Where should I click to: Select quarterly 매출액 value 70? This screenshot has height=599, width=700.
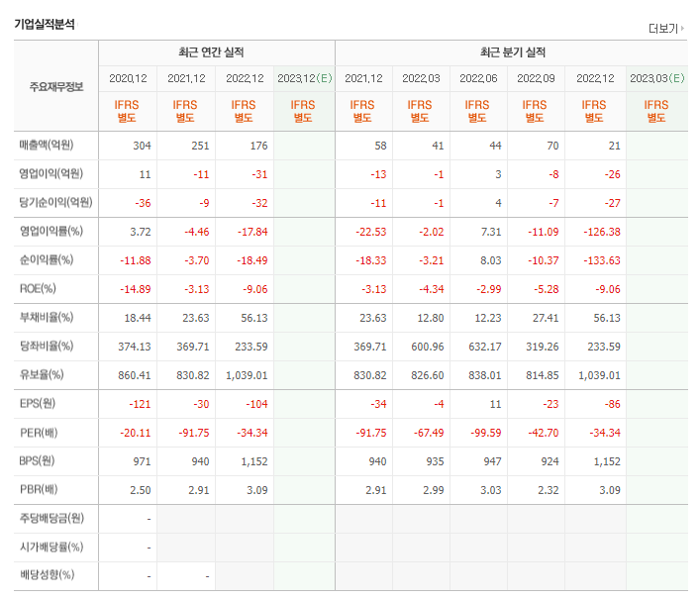tap(552, 146)
